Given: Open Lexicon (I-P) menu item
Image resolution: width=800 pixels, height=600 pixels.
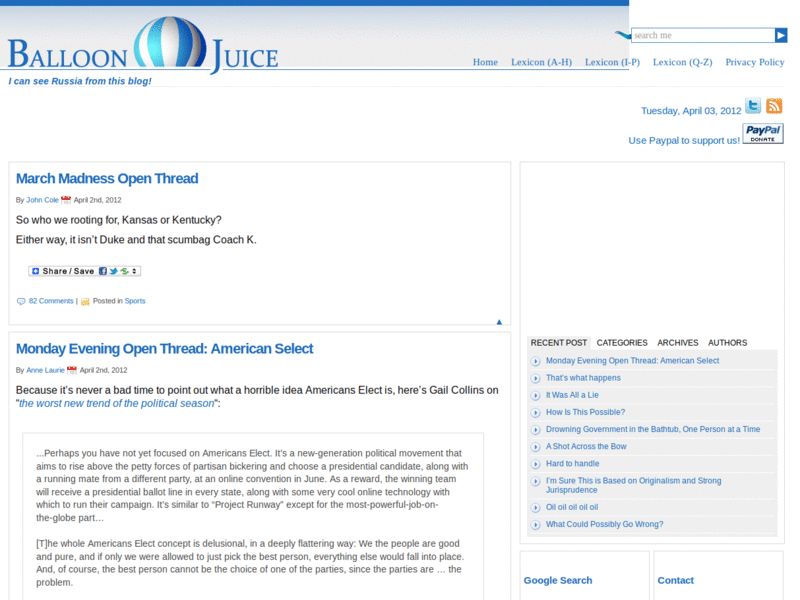Looking at the screenshot, I should click(x=612, y=62).
